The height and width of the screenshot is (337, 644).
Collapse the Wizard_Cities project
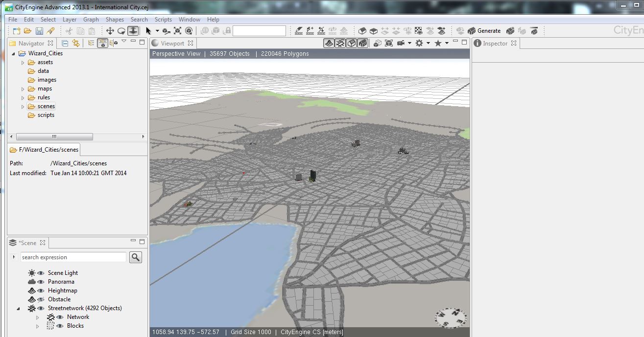(x=13, y=54)
